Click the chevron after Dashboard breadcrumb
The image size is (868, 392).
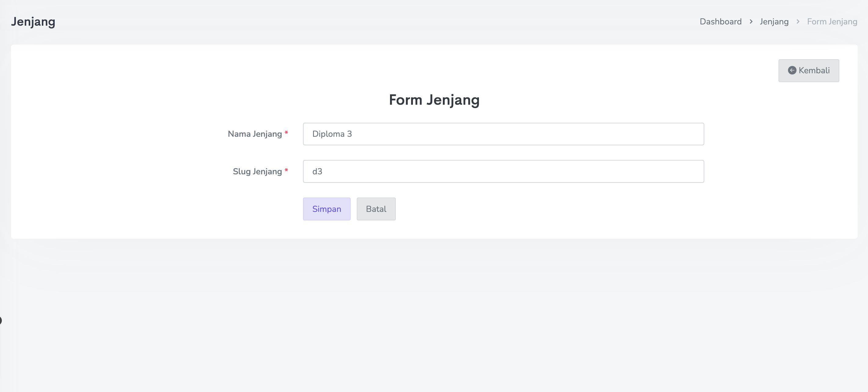coord(751,22)
